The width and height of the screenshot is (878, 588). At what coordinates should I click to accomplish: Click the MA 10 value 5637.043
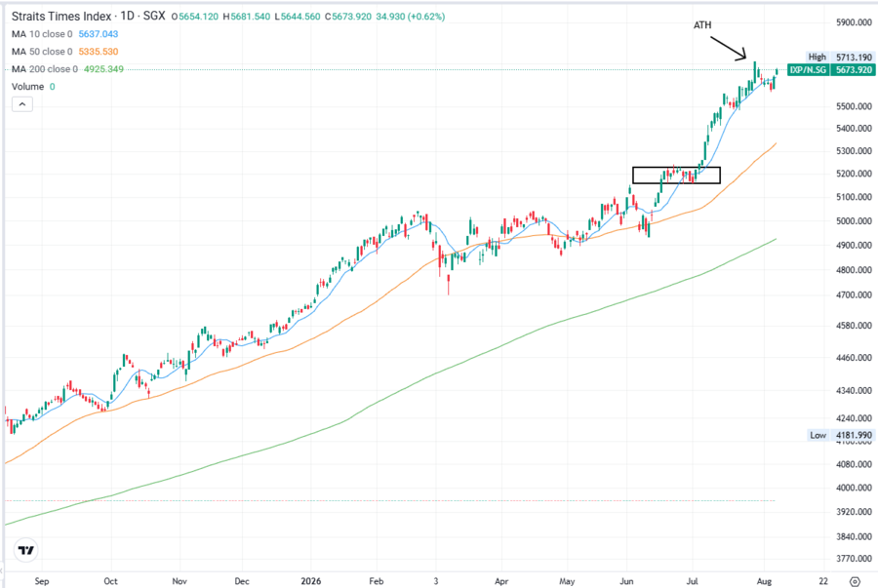pyautogui.click(x=99, y=34)
